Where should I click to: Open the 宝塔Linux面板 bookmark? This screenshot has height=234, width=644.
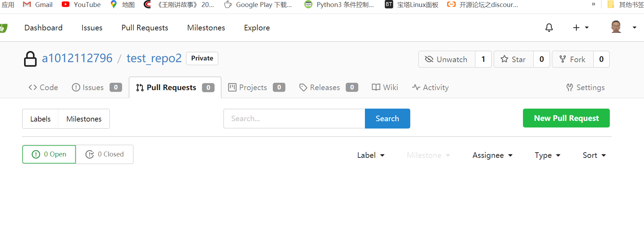412,5
